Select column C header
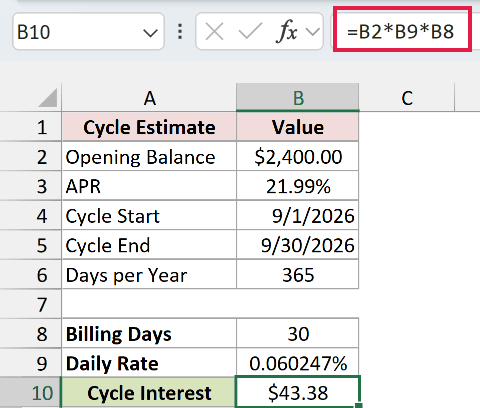 [407, 98]
